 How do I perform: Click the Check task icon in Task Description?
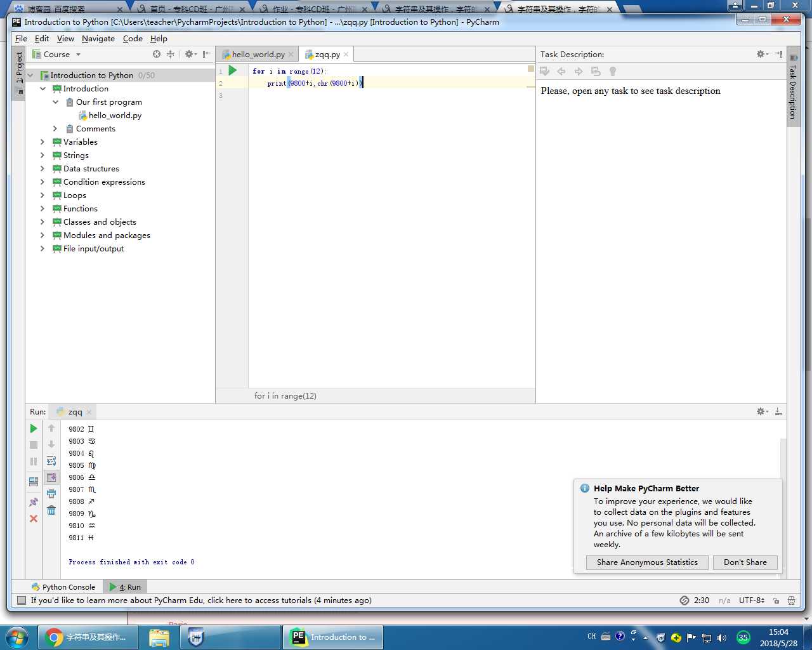pos(544,71)
